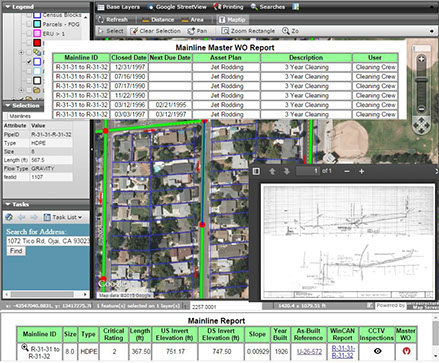Toggle Parcels - FOG layer checkbox
The image size is (439, 363).
click(x=29, y=24)
